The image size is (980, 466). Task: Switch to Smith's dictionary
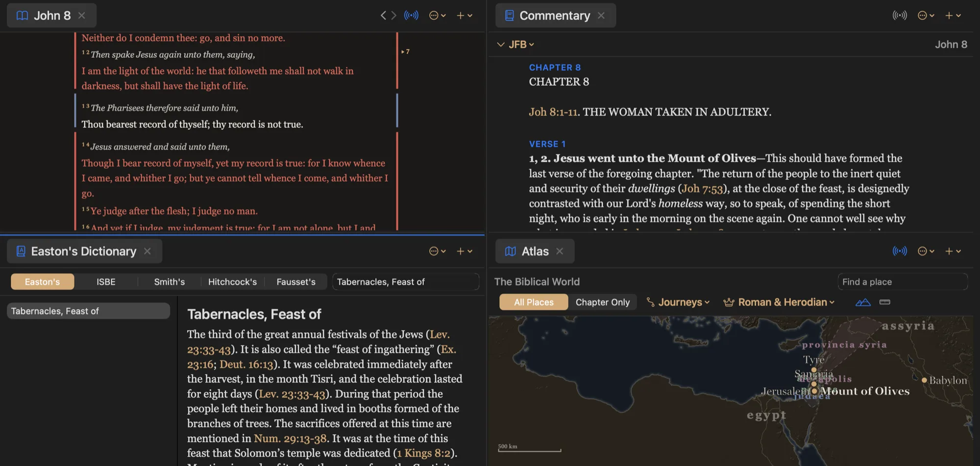(x=170, y=282)
